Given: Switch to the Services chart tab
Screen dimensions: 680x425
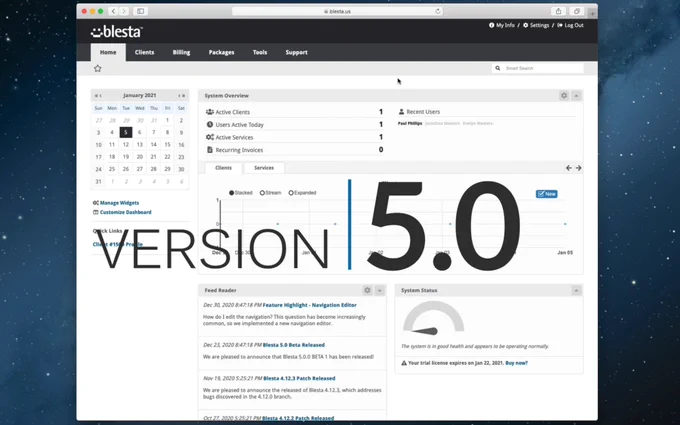Looking at the screenshot, I should click(x=264, y=168).
